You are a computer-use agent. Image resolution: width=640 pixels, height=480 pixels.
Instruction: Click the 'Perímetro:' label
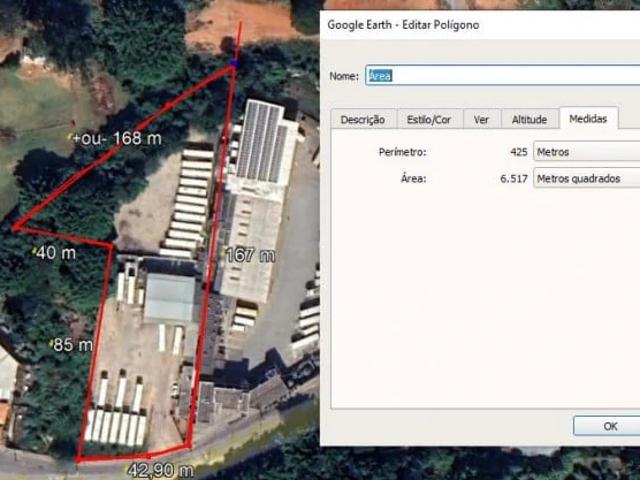[402, 152]
